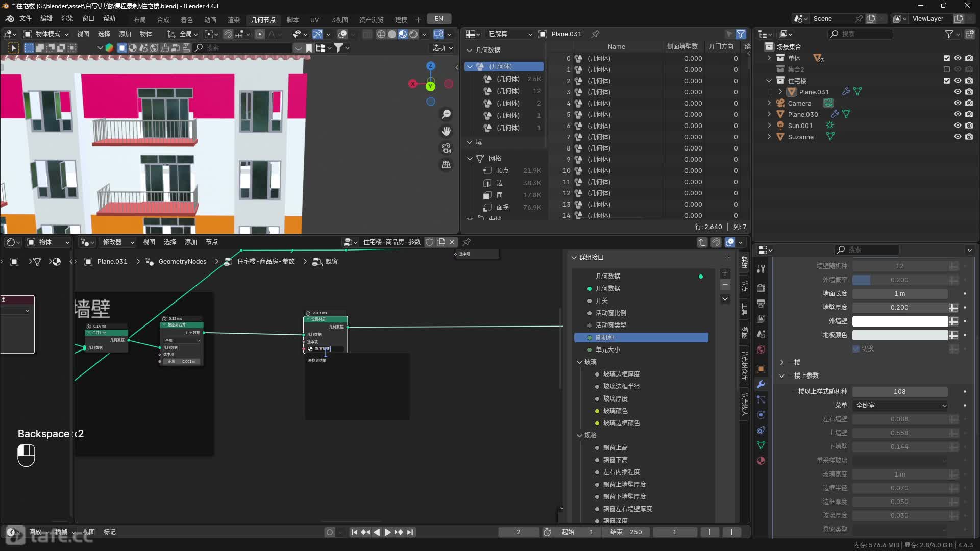Click Plane.031 in node editor breadcrumb
Screen dimensions: 980x551
coord(112,262)
